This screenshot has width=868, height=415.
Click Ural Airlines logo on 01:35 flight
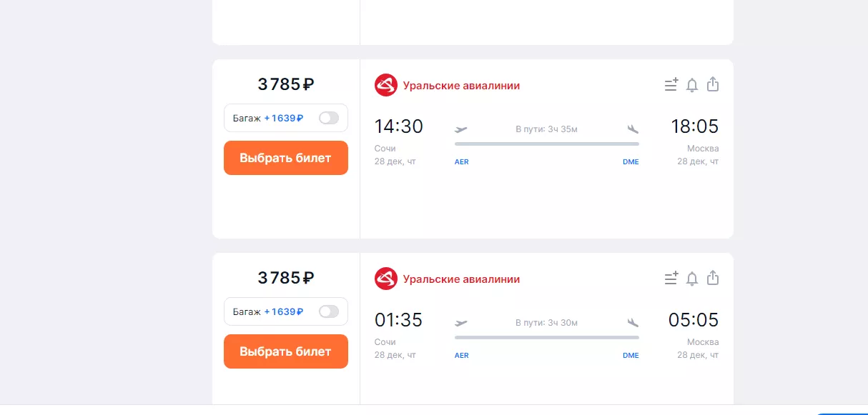pyautogui.click(x=386, y=279)
